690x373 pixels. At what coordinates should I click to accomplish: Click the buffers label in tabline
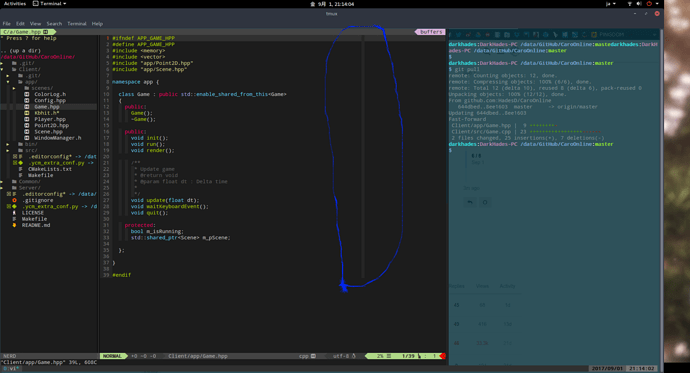tap(431, 32)
